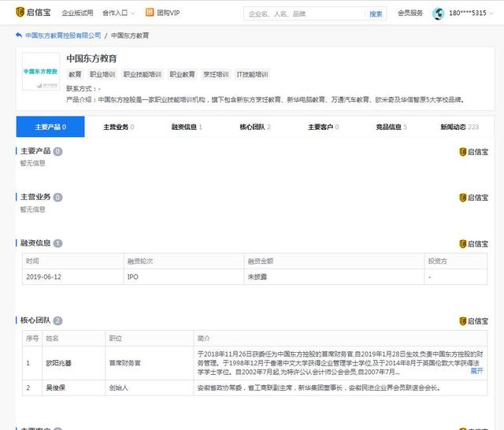Switch to the 核心团队 tab
This screenshot has width=504, height=430.
[254, 127]
